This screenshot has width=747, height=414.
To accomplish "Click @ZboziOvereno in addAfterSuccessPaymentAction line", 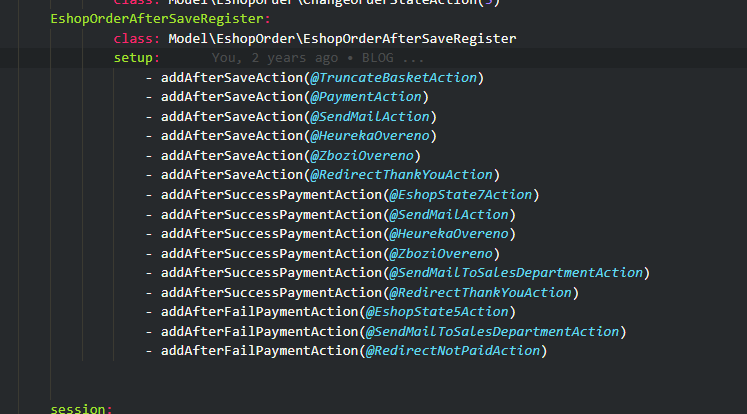I will coord(441,254).
